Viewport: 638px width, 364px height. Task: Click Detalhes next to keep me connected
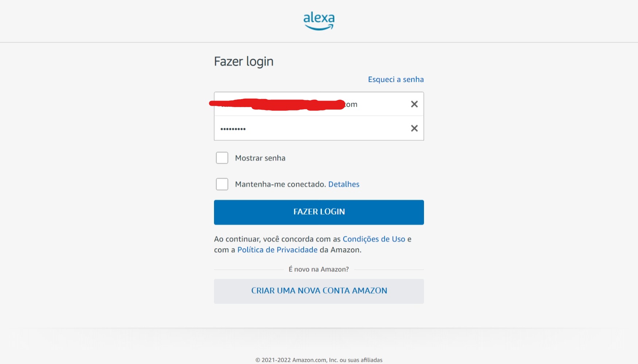click(344, 184)
